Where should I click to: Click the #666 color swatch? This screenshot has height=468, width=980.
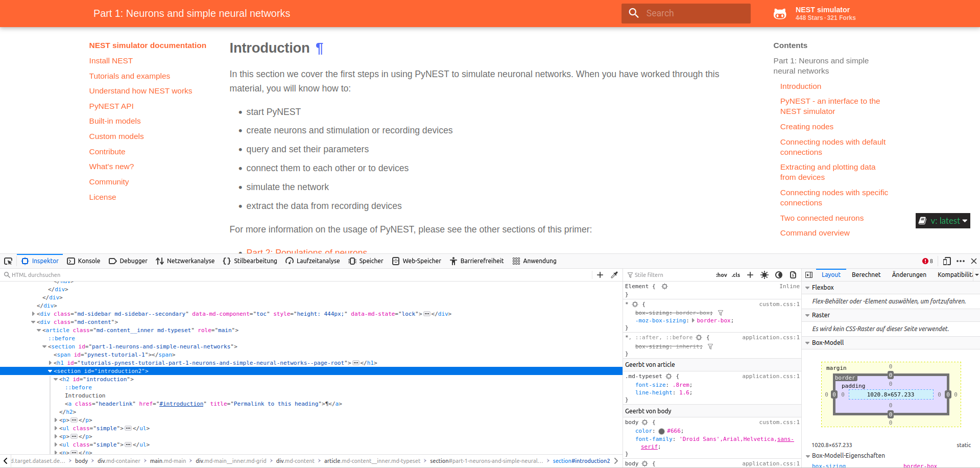click(662, 431)
